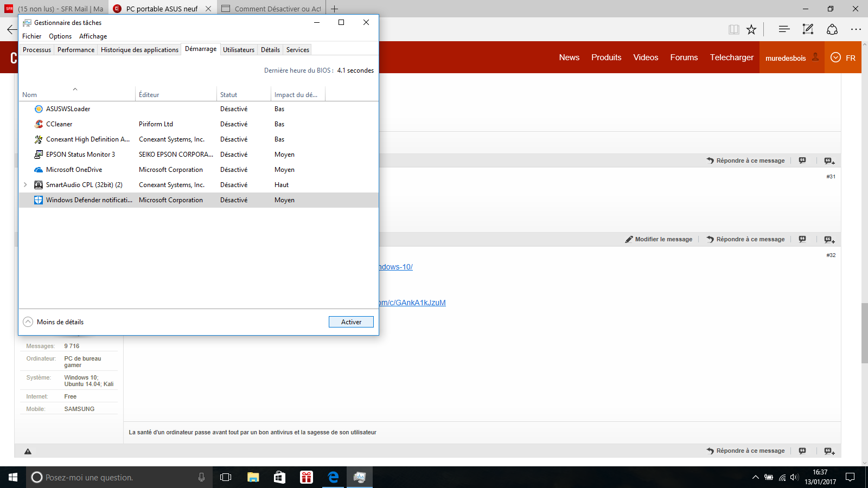Click the Windows Defender shield icon
The height and width of the screenshot is (488, 868).
tap(39, 200)
